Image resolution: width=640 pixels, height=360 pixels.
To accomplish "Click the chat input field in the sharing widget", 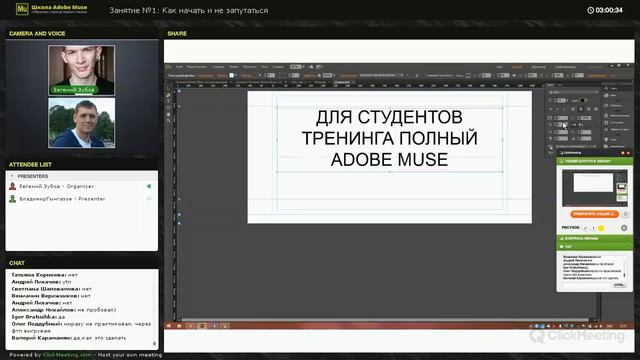I will click(587, 285).
